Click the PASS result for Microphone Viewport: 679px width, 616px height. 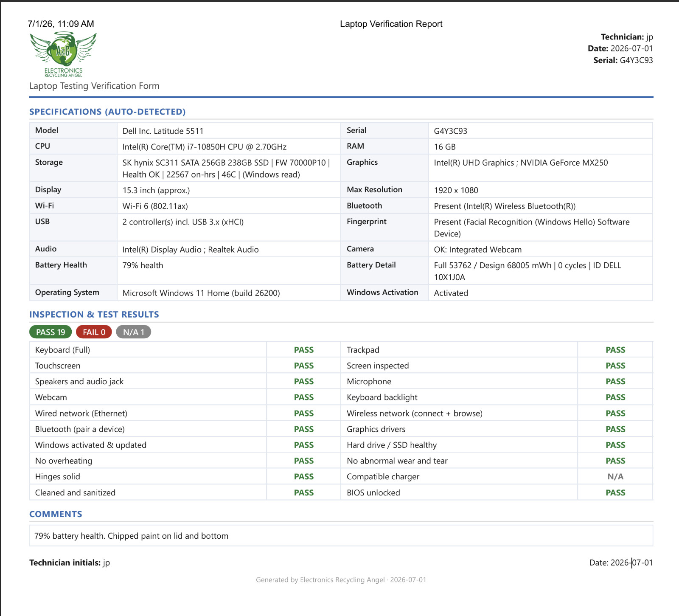[615, 381]
